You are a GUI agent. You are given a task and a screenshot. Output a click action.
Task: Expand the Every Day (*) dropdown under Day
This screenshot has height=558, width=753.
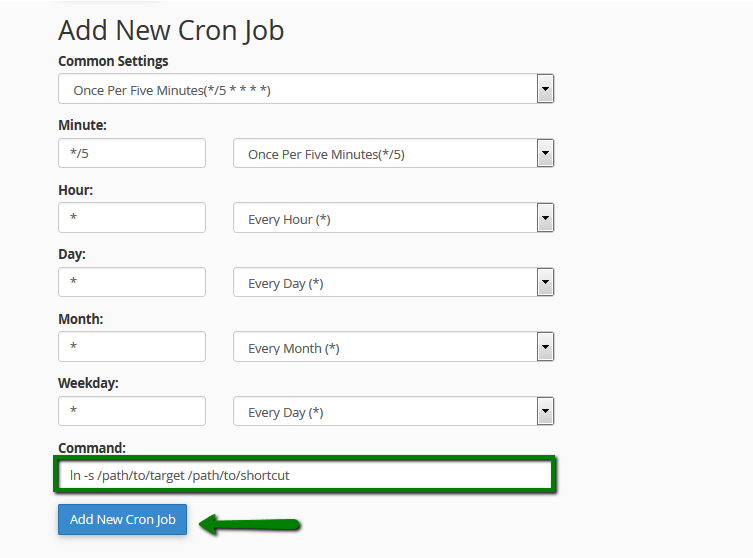pyautogui.click(x=393, y=282)
